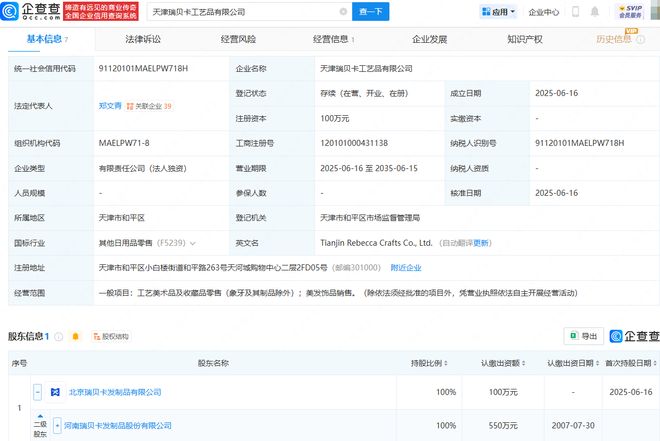Open SVIP member service icon
This screenshot has width=660, height=441.
(x=630, y=11)
